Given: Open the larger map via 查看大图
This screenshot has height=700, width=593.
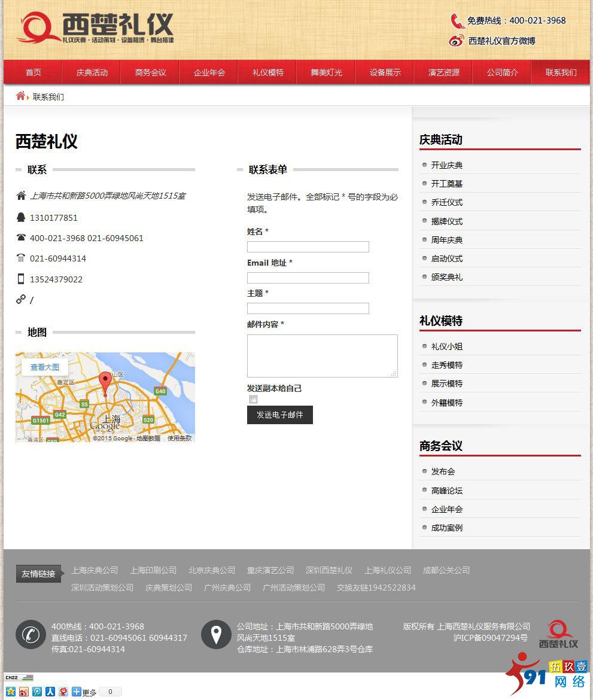Looking at the screenshot, I should pos(44,367).
